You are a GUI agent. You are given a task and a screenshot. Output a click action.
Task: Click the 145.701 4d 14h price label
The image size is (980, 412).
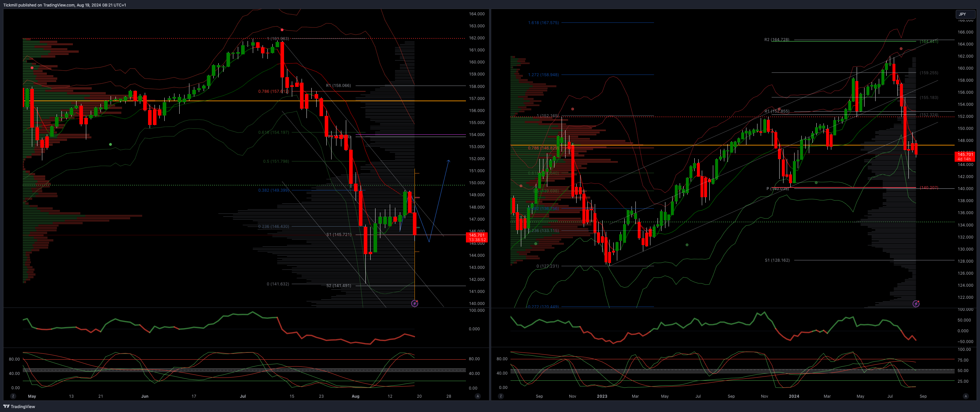965,157
